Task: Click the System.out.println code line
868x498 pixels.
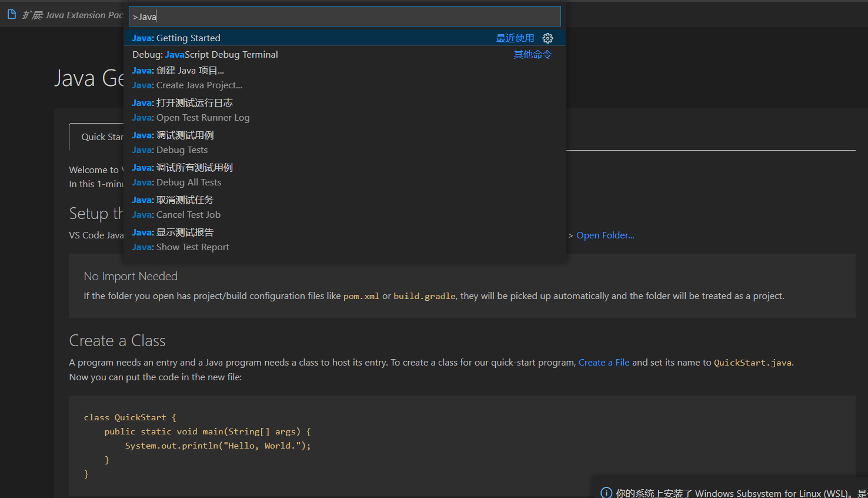Action: (x=218, y=446)
